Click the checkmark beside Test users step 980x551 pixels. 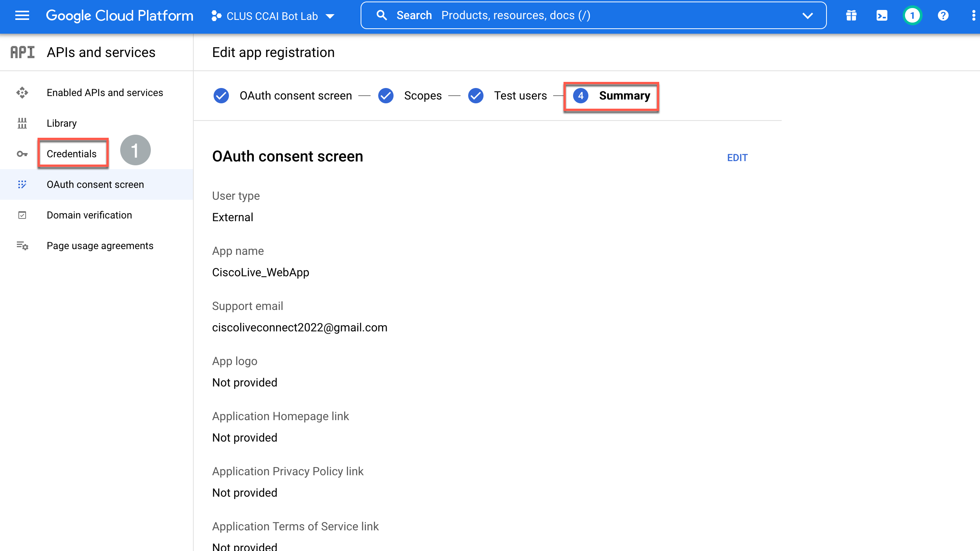coord(476,96)
